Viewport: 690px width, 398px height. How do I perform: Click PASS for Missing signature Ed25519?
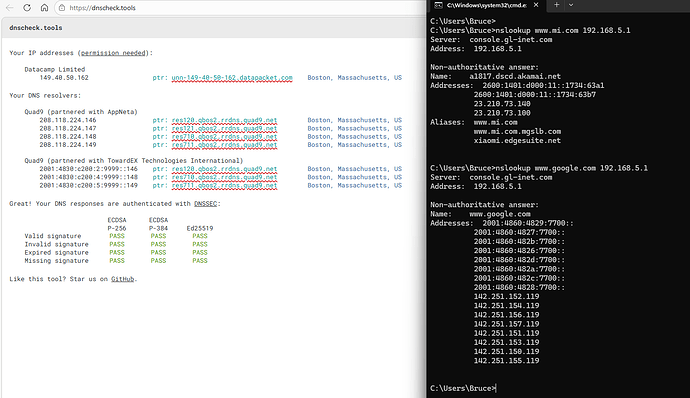coord(200,261)
